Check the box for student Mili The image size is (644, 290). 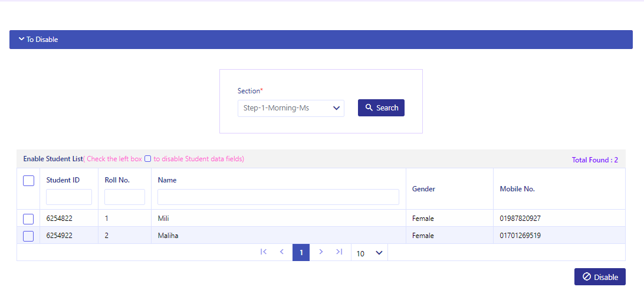coord(28,219)
